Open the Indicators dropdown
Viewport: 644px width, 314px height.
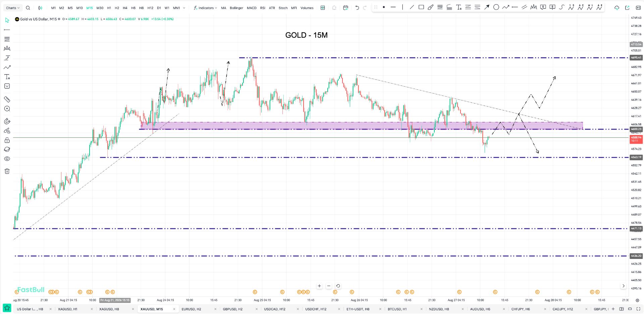tap(205, 8)
